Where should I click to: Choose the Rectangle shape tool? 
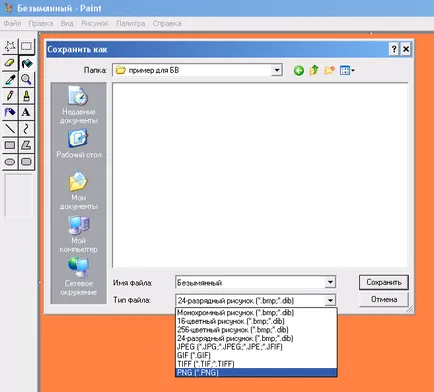coord(10,145)
